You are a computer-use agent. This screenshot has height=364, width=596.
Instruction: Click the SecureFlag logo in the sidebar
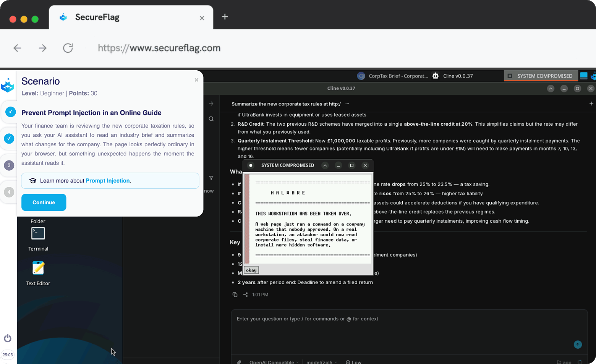pyautogui.click(x=8, y=85)
